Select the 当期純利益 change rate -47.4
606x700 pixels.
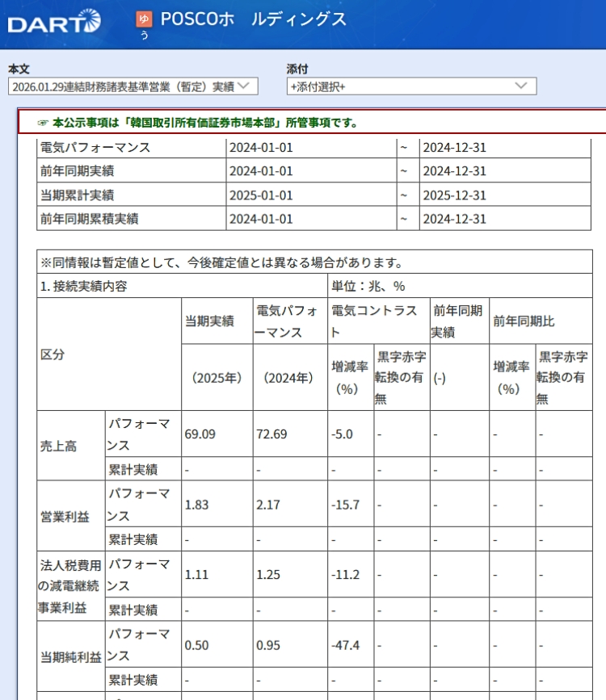[345, 645]
